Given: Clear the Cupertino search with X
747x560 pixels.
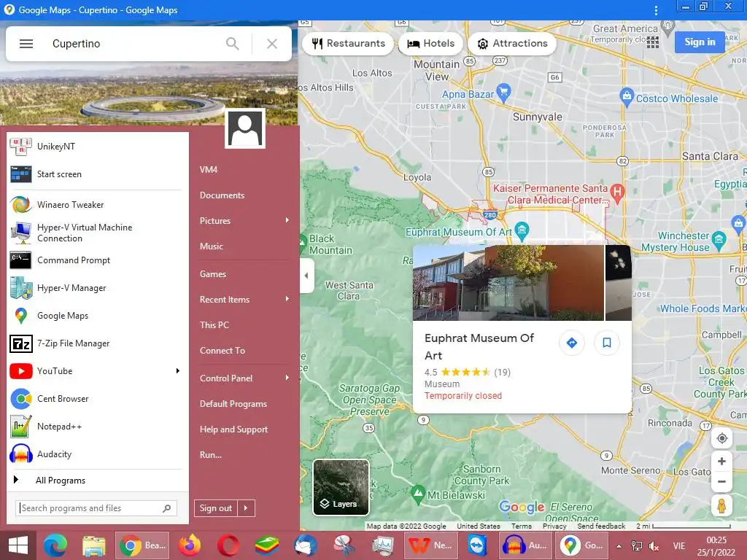Looking at the screenshot, I should click(x=272, y=44).
